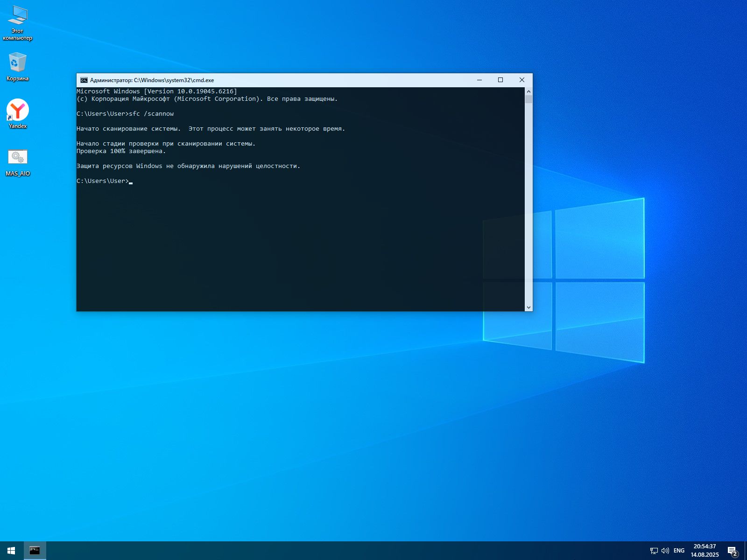This screenshot has width=747, height=560.
Task: Switch the ENG input language indicator
Action: click(x=679, y=551)
